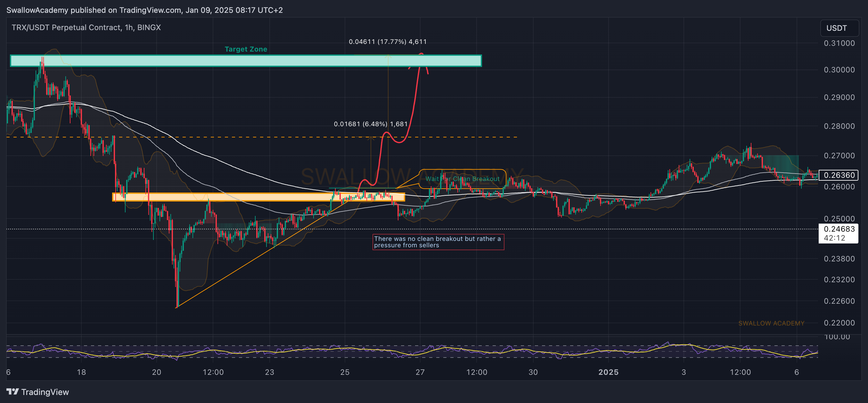
Task: Click the 0.30000 price axis value
Action: pos(839,70)
